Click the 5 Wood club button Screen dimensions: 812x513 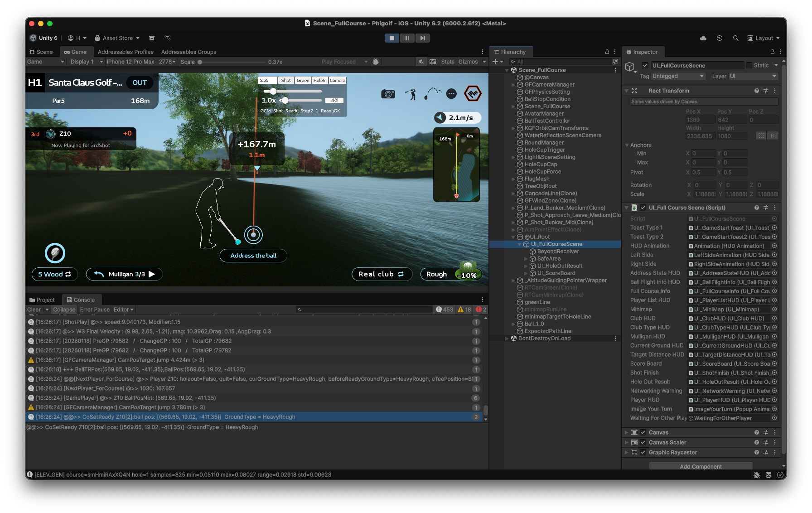click(x=54, y=274)
